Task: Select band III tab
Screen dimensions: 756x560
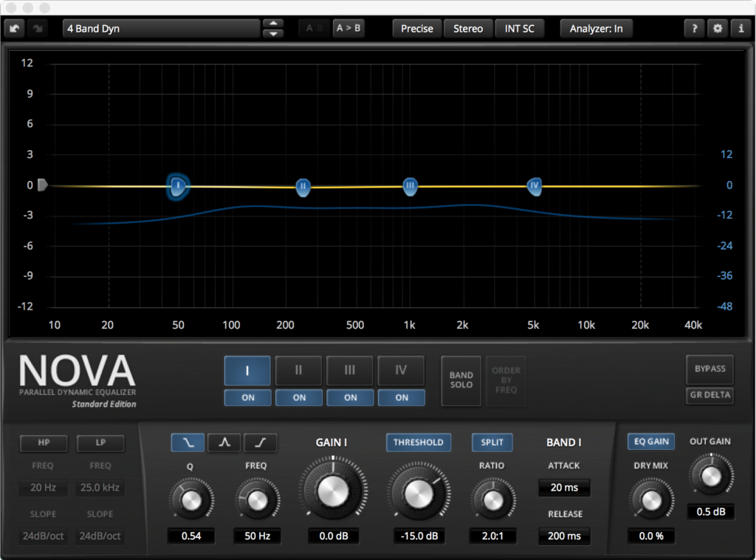Action: pyautogui.click(x=350, y=370)
